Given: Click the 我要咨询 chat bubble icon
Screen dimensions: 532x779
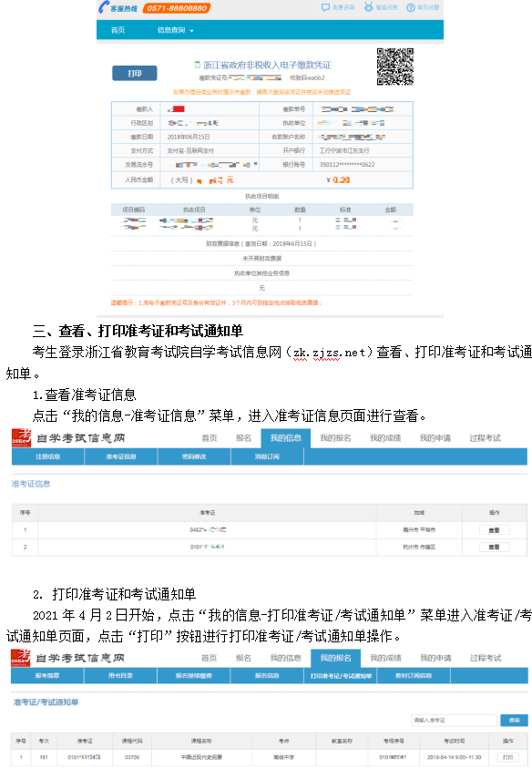Looking at the screenshot, I should [325, 7].
